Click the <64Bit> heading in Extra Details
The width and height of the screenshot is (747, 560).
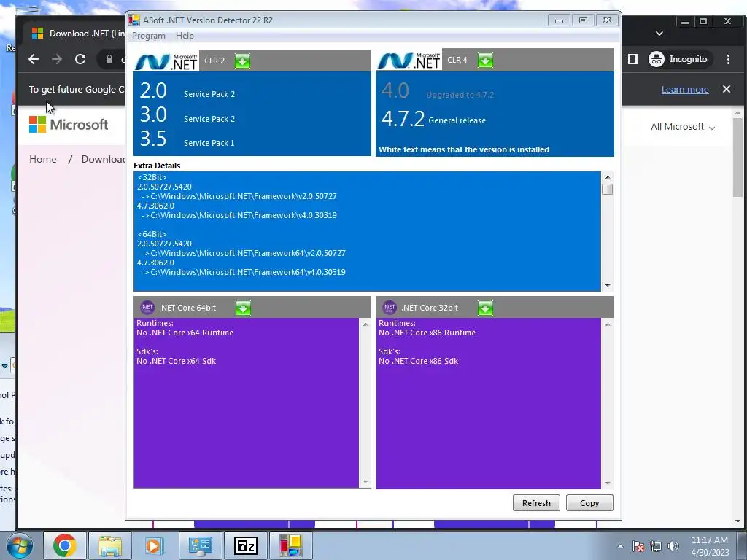[152, 234]
